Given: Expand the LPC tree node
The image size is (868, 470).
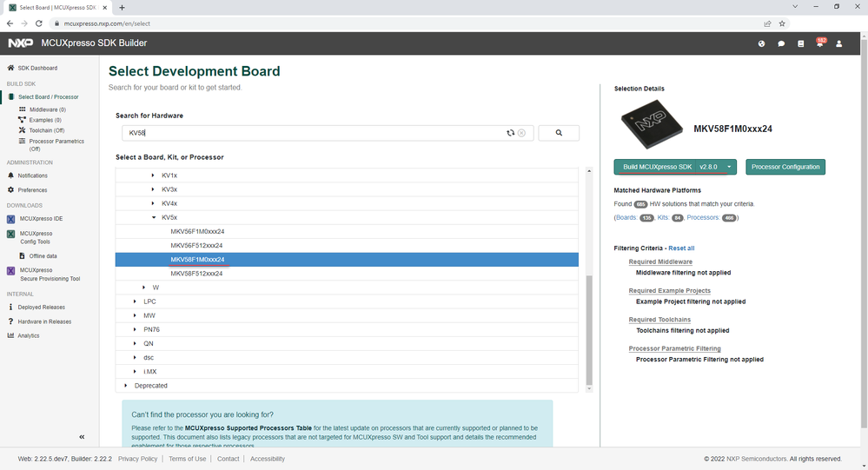Looking at the screenshot, I should coord(135,301).
